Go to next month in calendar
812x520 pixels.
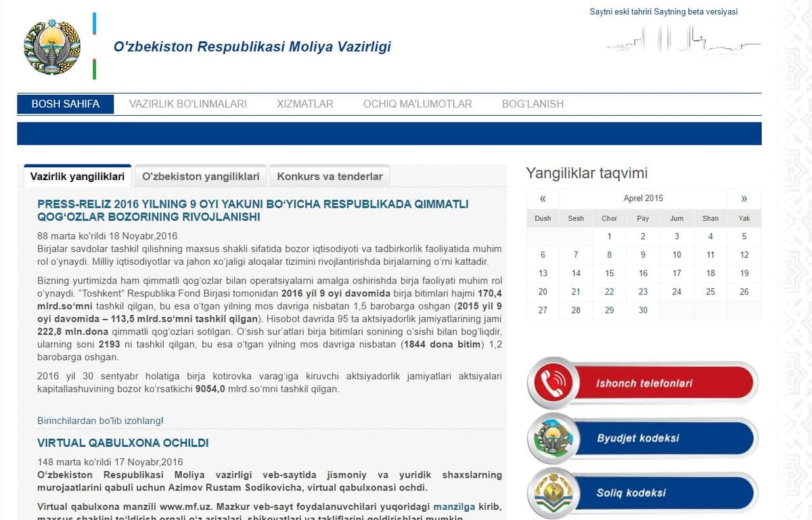744,198
